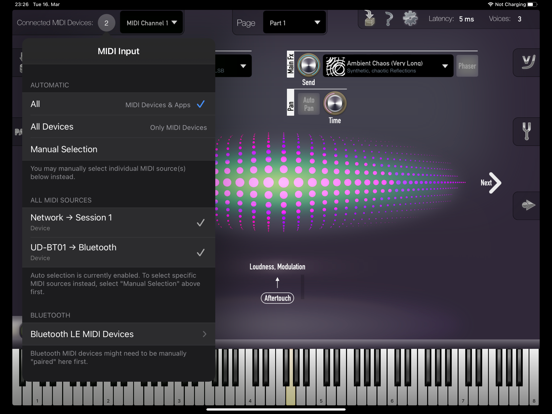
Task: Choose Manual Selection input mode
Action: tap(119, 149)
